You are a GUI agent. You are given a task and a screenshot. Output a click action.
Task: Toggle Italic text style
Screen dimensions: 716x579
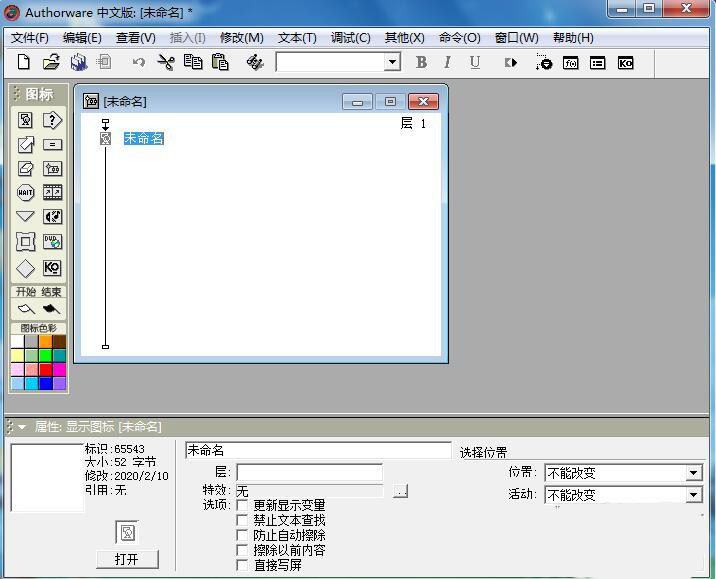pyautogui.click(x=448, y=62)
